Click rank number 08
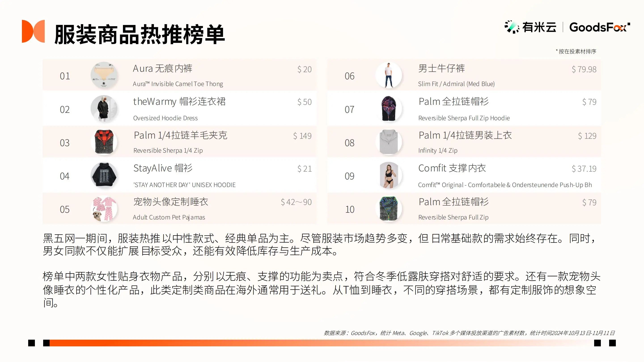Image resolution: width=644 pixels, height=362 pixels. coord(350,143)
